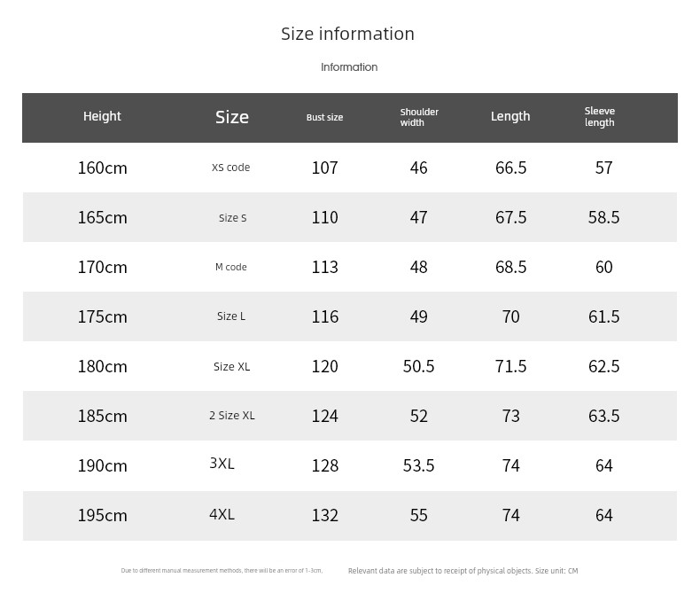
Task: Select the "M code" size cell
Action: 230,267
